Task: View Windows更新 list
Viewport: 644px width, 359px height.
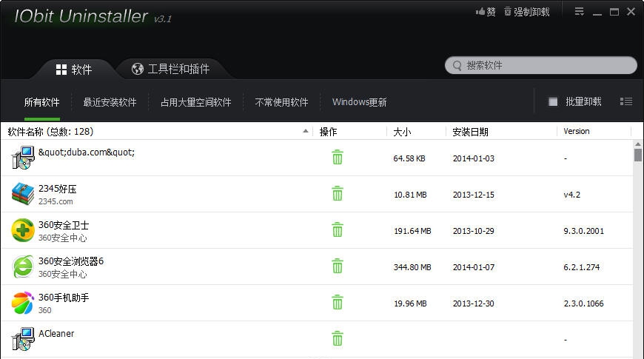Action: coord(359,102)
